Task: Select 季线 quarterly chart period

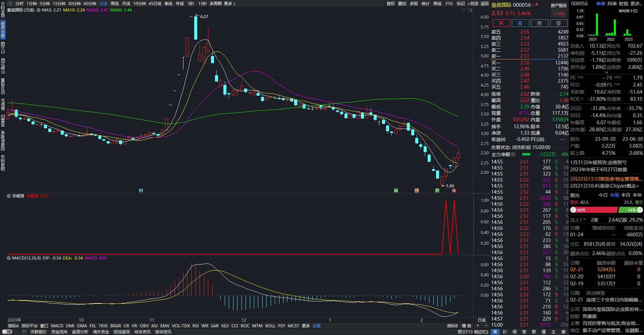Action: click(168, 4)
